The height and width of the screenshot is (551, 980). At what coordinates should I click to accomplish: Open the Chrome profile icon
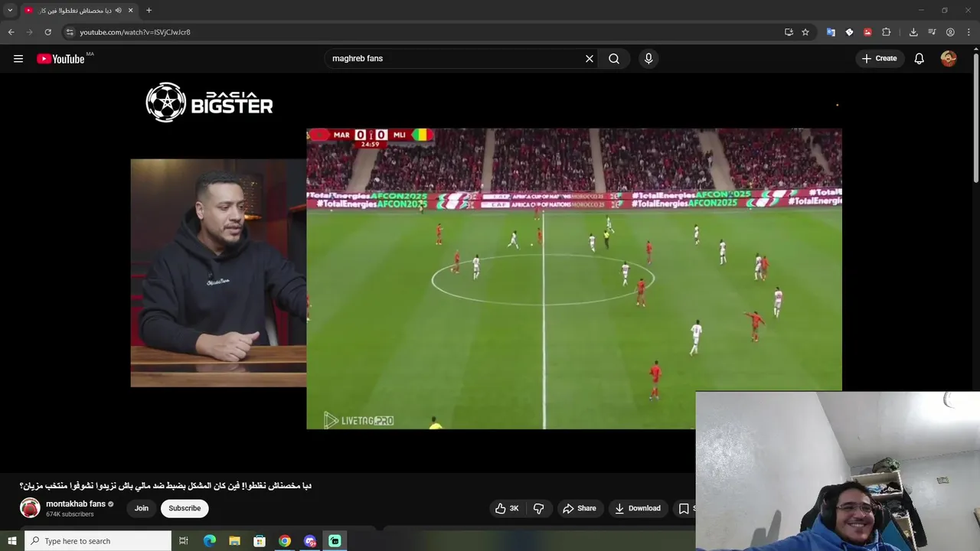click(x=950, y=32)
